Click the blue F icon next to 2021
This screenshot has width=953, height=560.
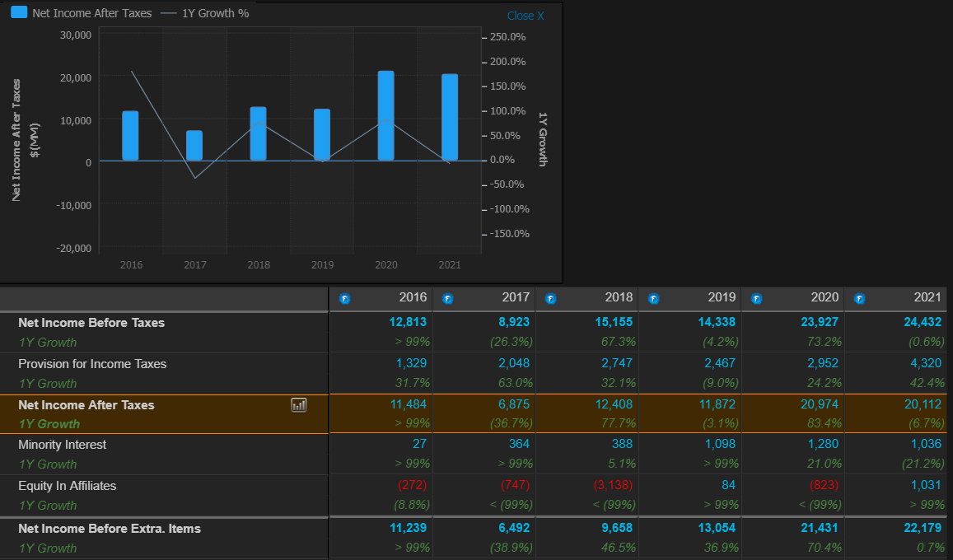coord(860,299)
